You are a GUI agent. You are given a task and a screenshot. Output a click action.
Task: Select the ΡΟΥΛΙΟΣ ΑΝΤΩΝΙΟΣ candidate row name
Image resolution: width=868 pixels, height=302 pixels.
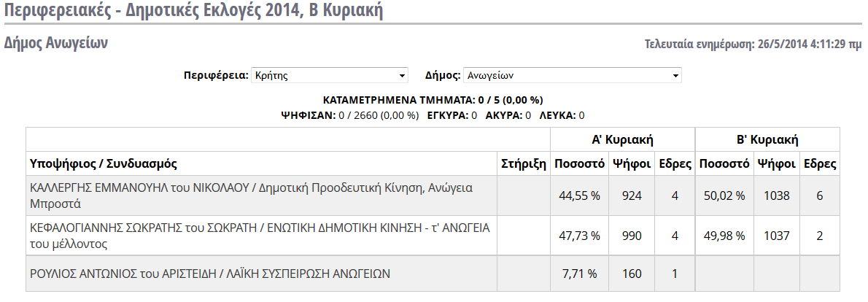210,274
